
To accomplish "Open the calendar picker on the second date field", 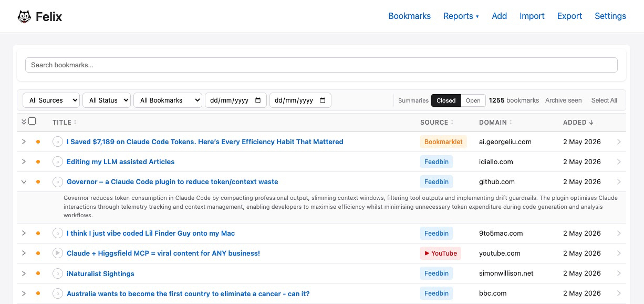I will tap(323, 100).
